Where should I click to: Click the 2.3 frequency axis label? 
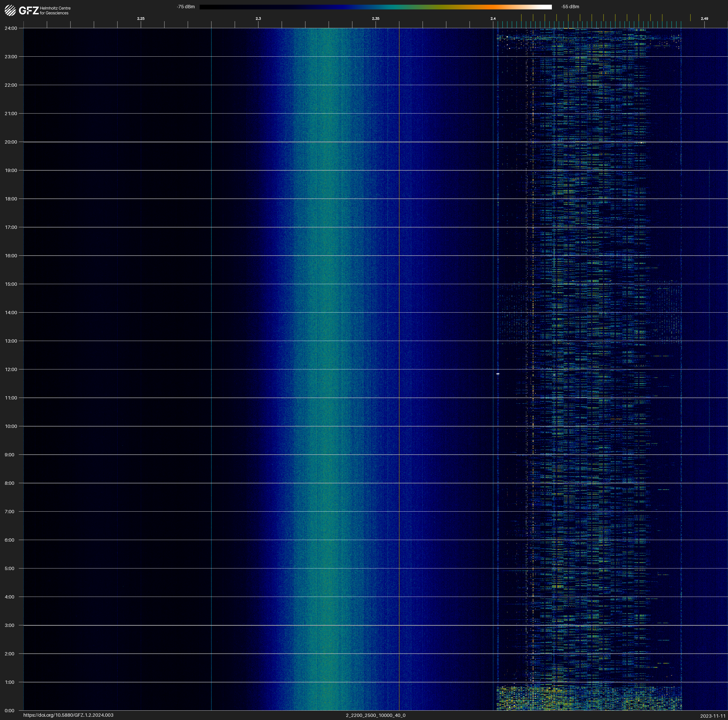point(258,19)
